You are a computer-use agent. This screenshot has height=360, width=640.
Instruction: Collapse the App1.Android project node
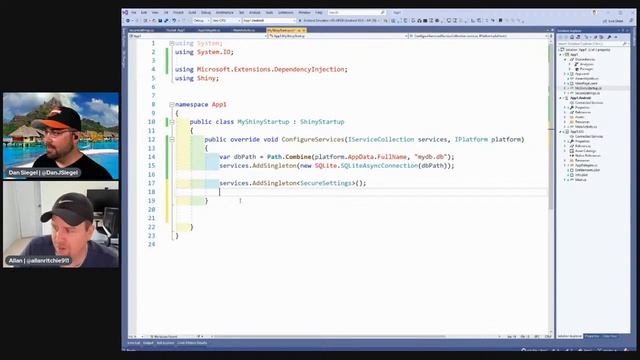click(560, 98)
